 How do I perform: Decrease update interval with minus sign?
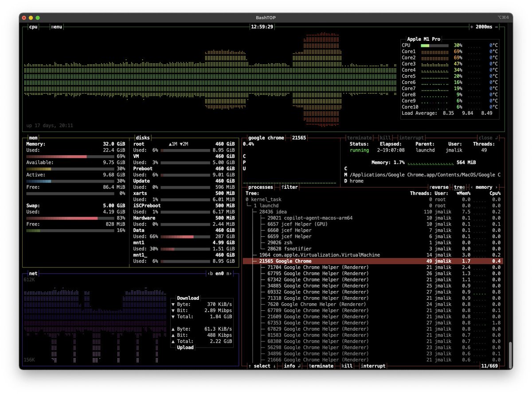tap(496, 27)
